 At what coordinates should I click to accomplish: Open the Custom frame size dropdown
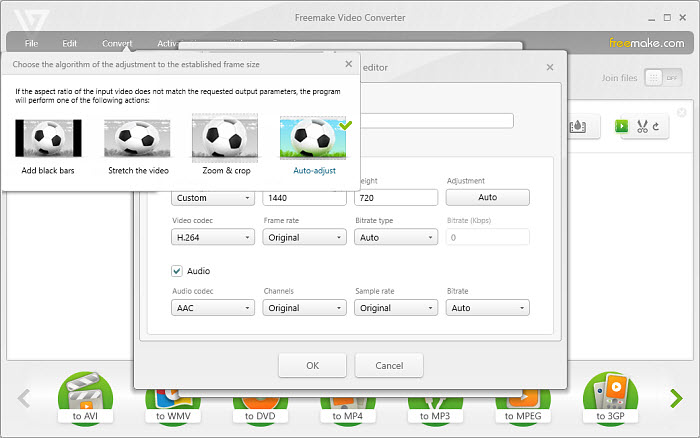tap(213, 198)
